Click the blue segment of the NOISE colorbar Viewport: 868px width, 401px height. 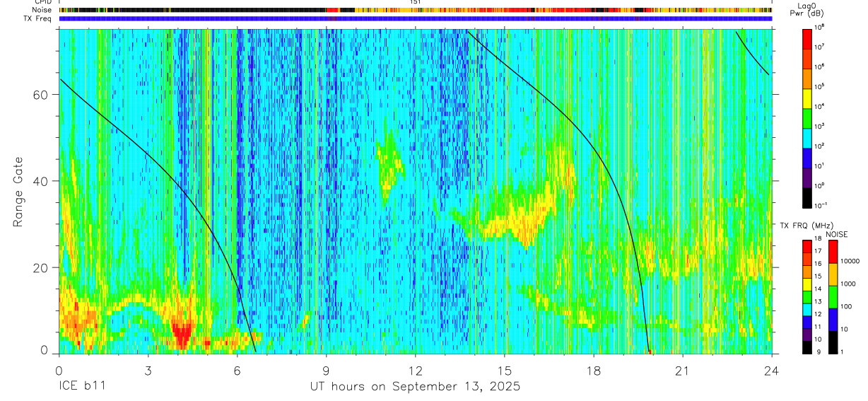pos(833,320)
